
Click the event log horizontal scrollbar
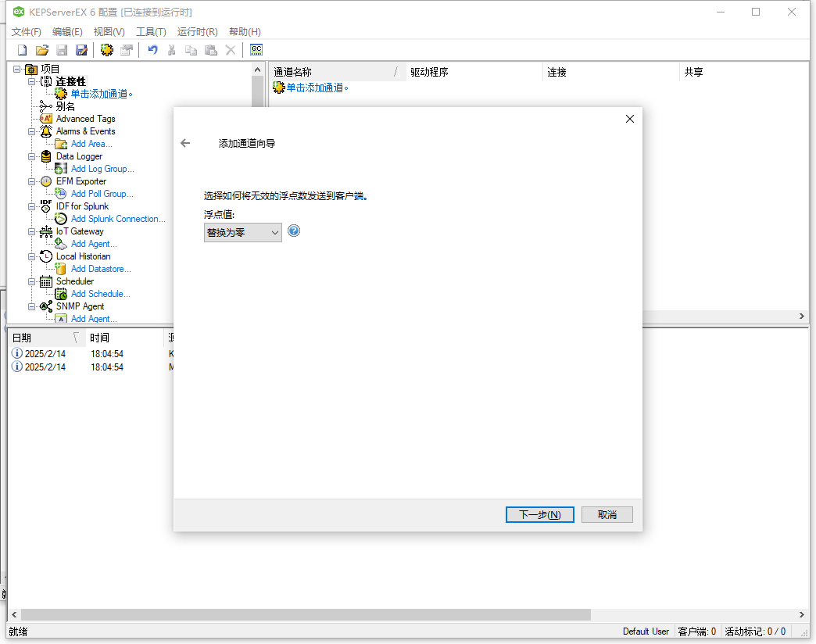coord(306,614)
